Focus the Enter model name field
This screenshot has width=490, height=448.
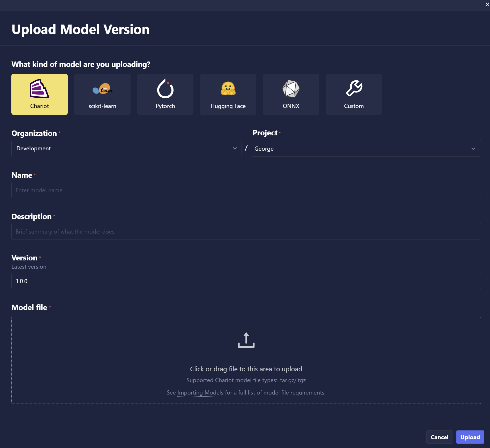[246, 190]
